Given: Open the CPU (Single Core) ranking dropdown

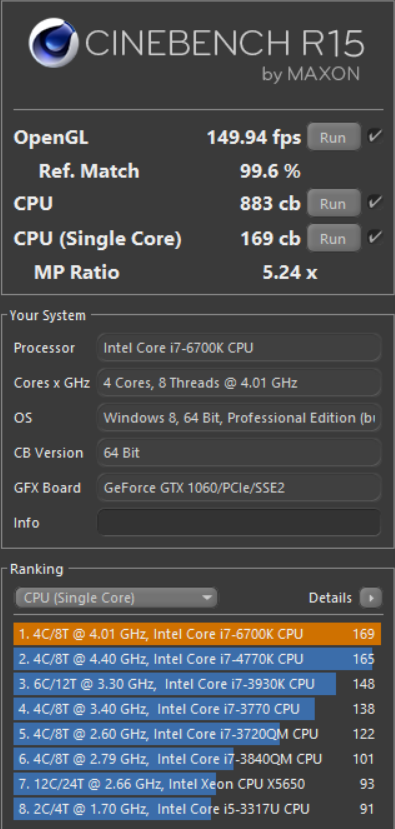Looking at the screenshot, I should 116,598.
